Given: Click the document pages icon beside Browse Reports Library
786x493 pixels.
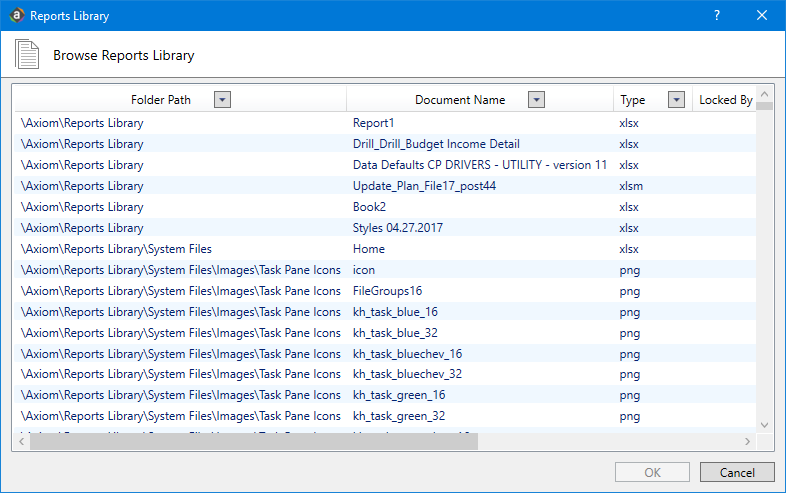Looking at the screenshot, I should pyautogui.click(x=28, y=55).
